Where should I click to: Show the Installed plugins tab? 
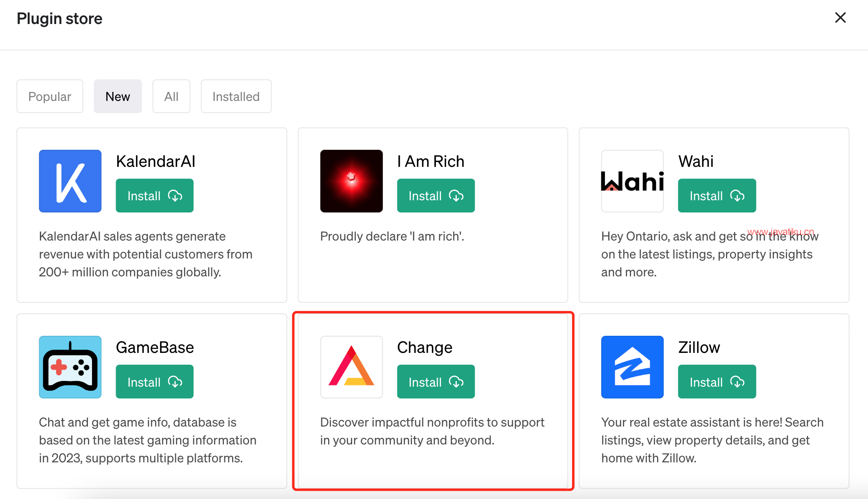pos(236,96)
